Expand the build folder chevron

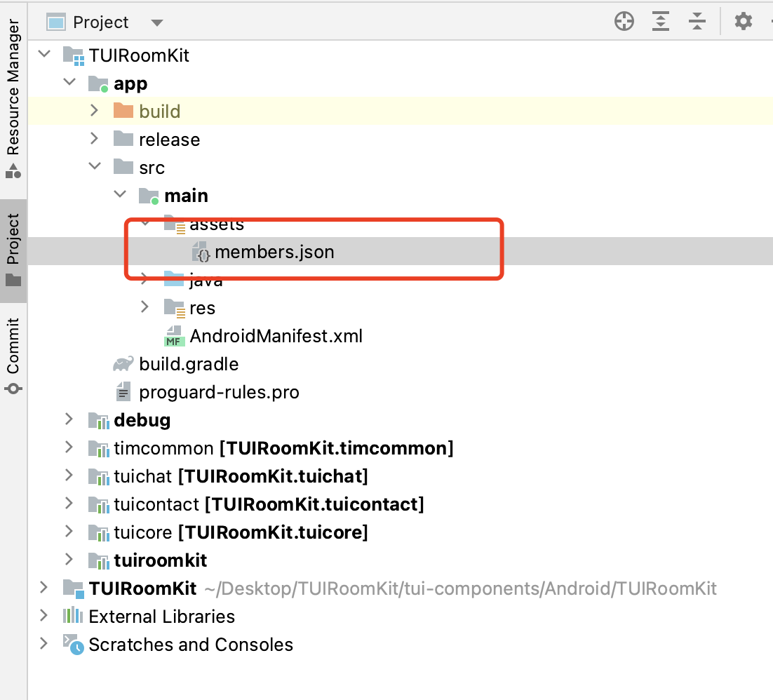point(95,110)
